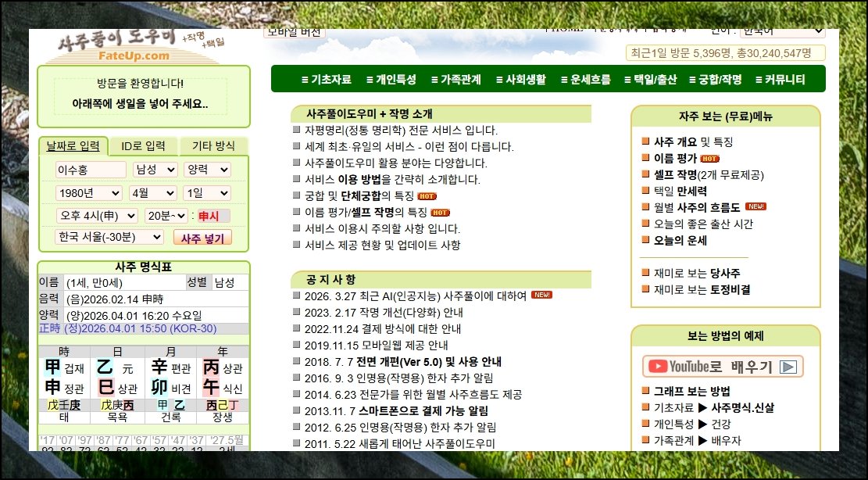This screenshot has width=868, height=480.
Task: Open 서비스 이용 방법 소개 link
Action: 392,179
